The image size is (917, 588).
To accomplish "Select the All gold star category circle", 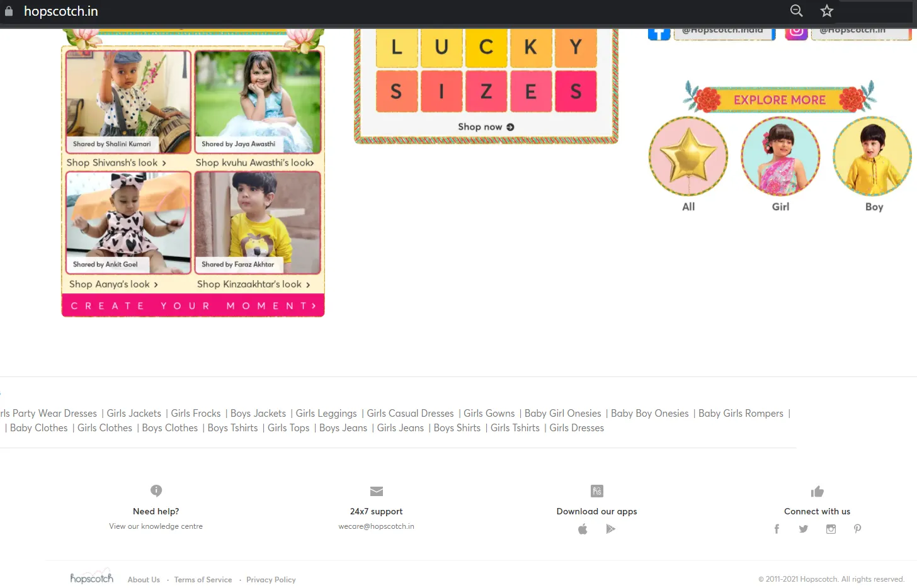I will coord(688,157).
